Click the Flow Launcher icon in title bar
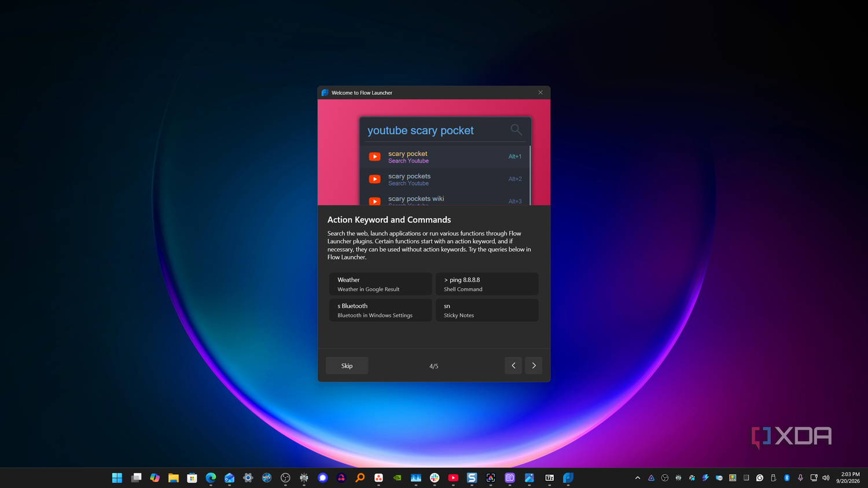The image size is (868, 488). (x=325, y=93)
